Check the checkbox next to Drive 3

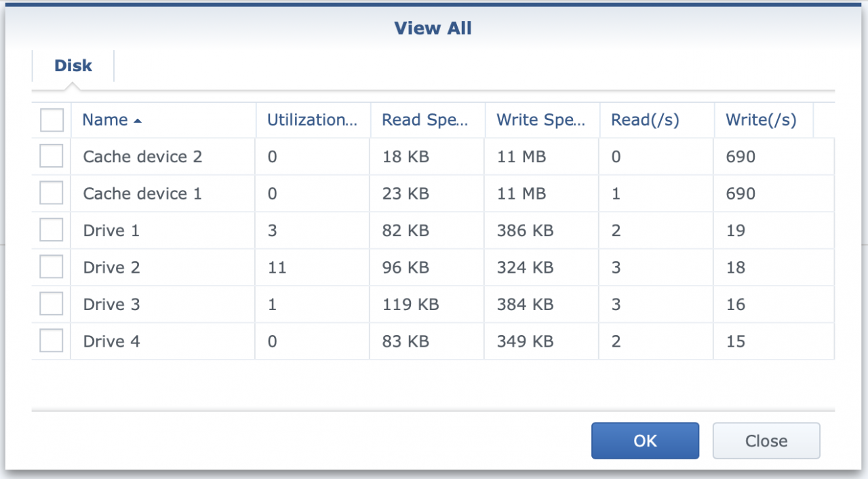52,304
